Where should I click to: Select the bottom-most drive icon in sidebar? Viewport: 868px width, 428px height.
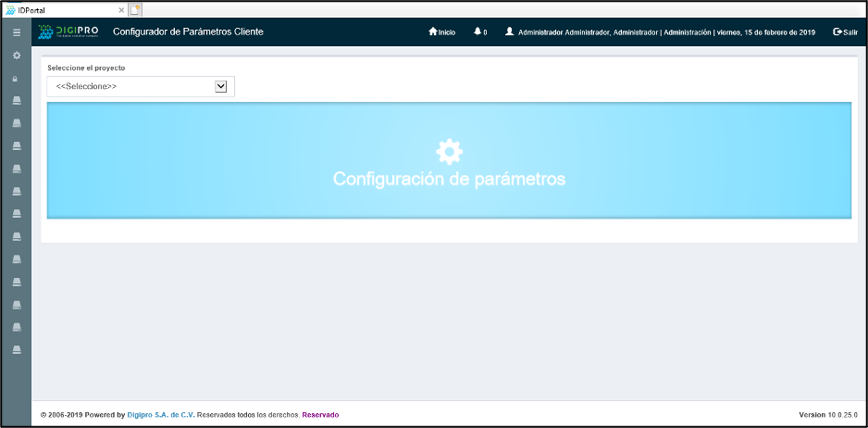coord(16,349)
